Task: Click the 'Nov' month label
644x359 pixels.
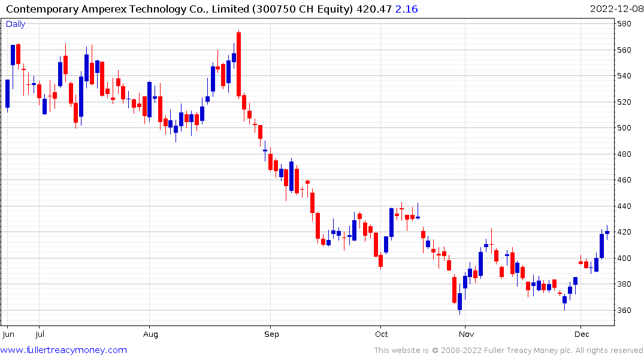Action: click(466, 334)
